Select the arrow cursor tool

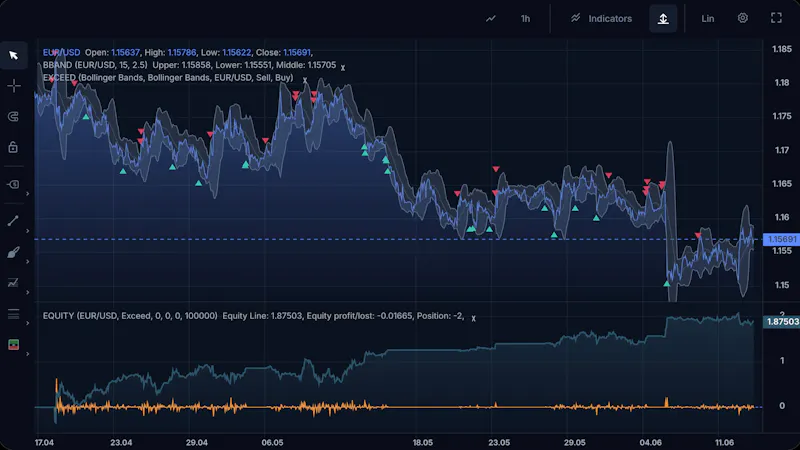pyautogui.click(x=14, y=55)
